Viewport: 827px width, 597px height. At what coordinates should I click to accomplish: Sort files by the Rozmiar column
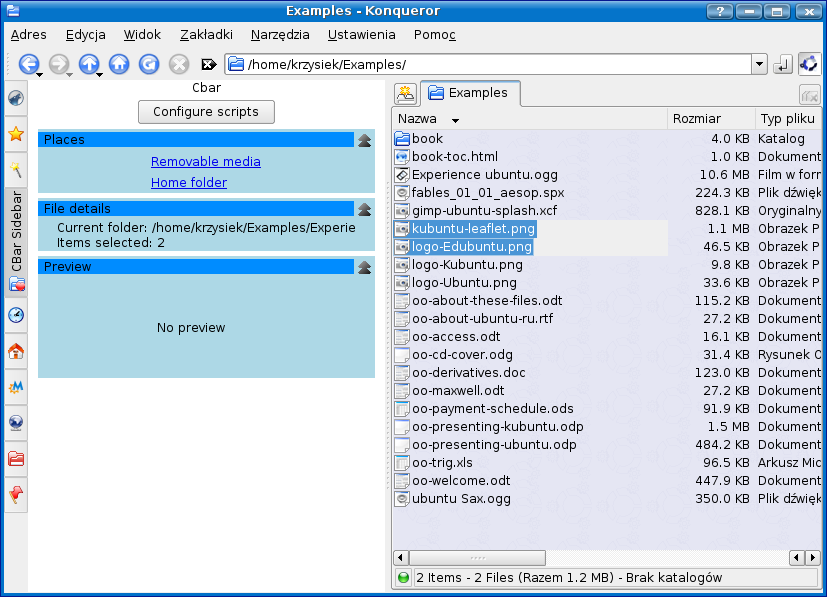[697, 119]
